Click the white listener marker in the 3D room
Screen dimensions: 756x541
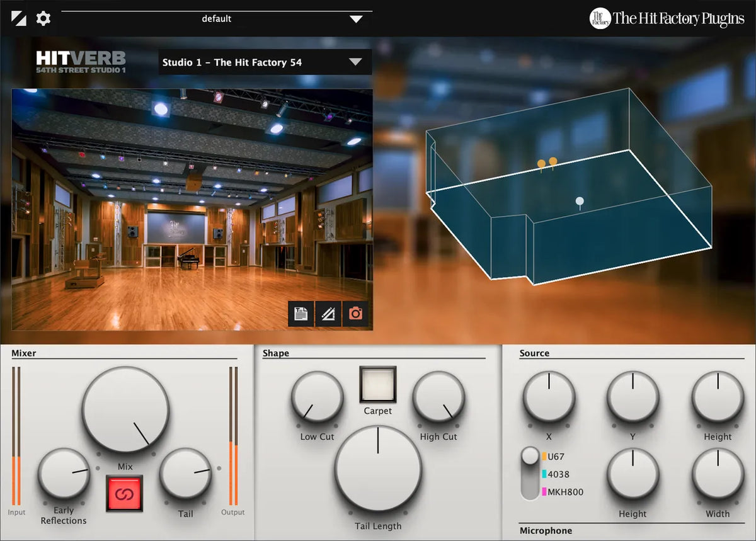[x=579, y=200]
